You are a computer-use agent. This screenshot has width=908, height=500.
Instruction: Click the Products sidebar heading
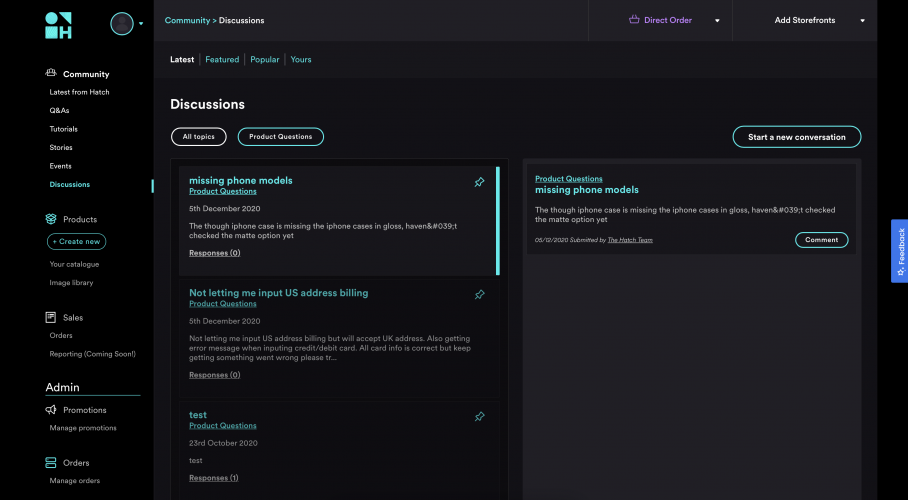[x=80, y=219]
